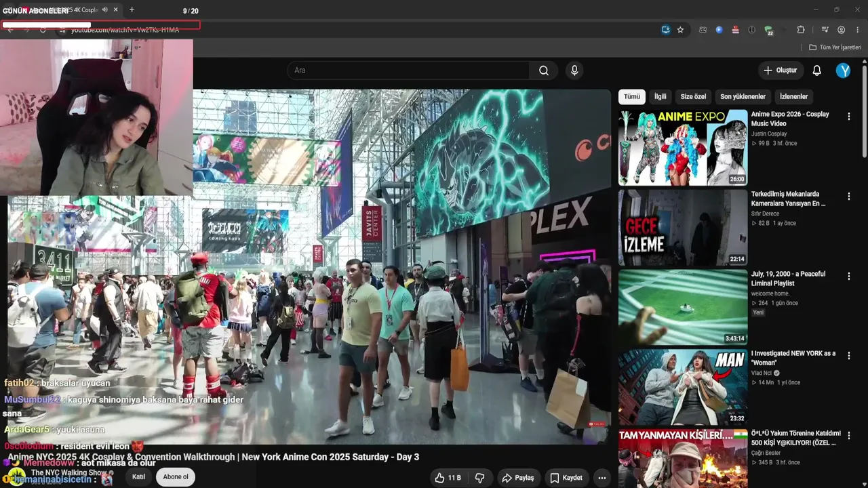The width and height of the screenshot is (868, 488).
Task: Open the I Investigated NEW YORK thumbnail
Action: (683, 387)
